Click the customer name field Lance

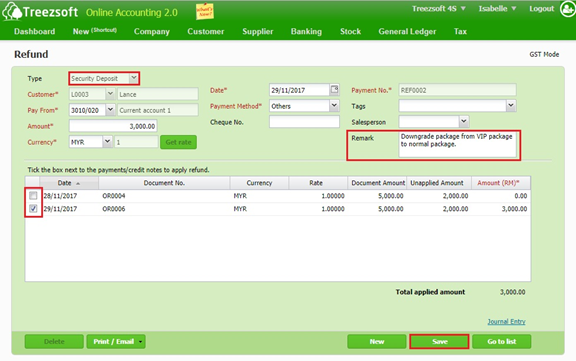[158, 94]
